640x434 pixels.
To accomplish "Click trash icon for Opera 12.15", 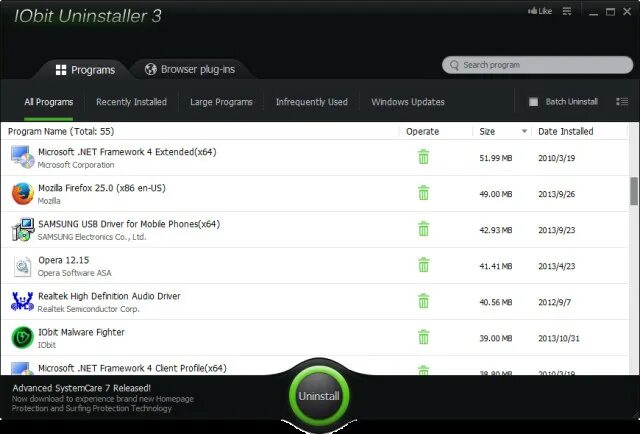I will (x=424, y=265).
